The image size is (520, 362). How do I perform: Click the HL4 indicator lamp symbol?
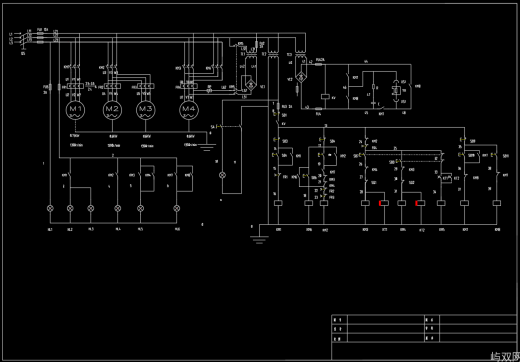tap(117, 208)
